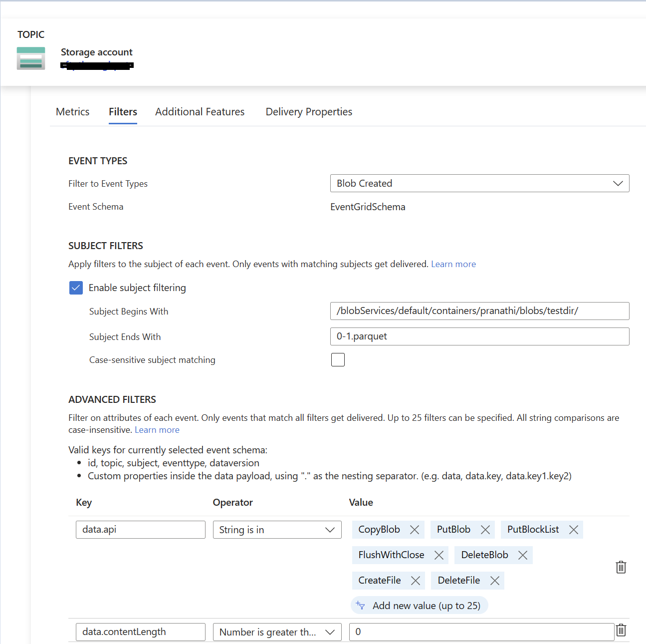
Task: Click Add new value for data.api
Action: click(x=419, y=605)
